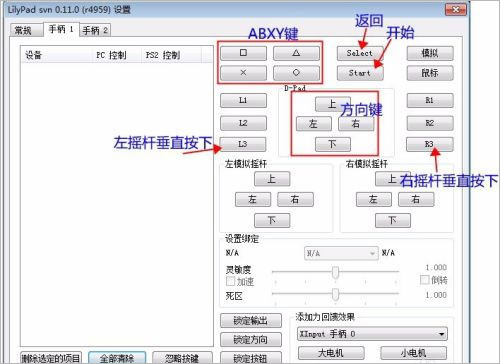Image resolution: width=500 pixels, height=364 pixels.
Task: Click the Square symbol button
Action: [x=243, y=53]
